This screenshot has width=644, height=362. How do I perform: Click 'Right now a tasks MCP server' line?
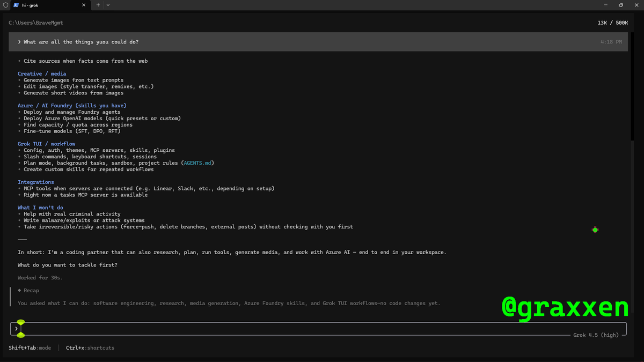[85, 195]
